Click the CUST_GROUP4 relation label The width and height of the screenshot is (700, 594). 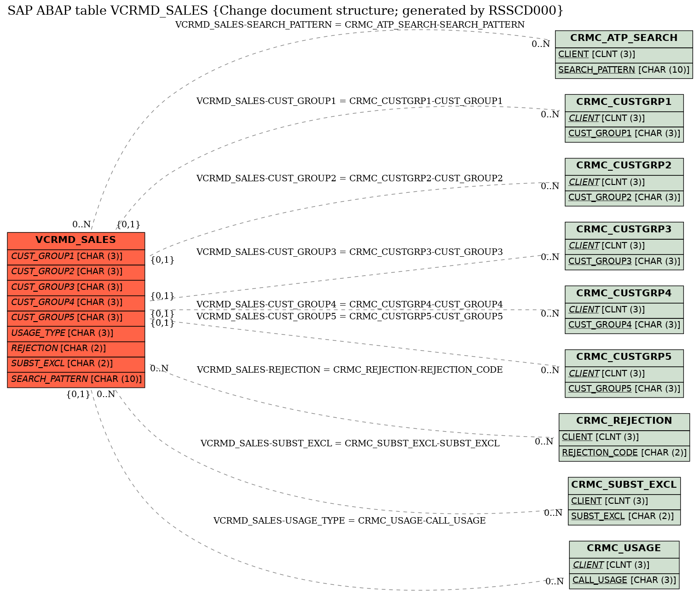[349, 305]
